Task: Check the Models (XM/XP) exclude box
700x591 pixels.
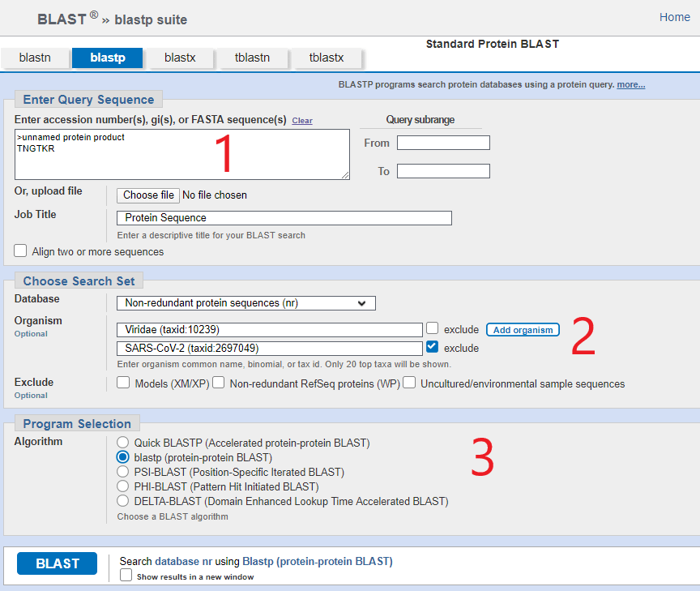Action: 123,383
